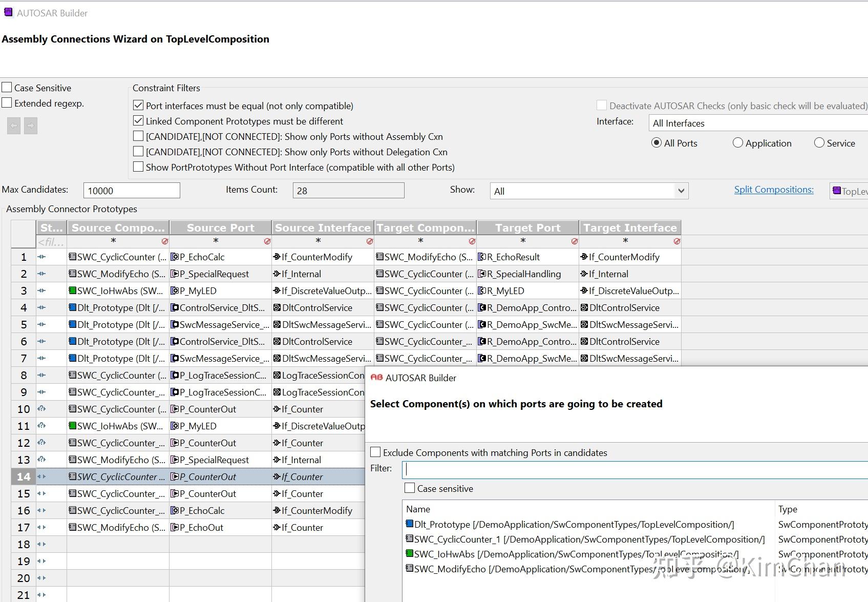Sort by the Source Port column header
The width and height of the screenshot is (868, 602).
pos(220,227)
